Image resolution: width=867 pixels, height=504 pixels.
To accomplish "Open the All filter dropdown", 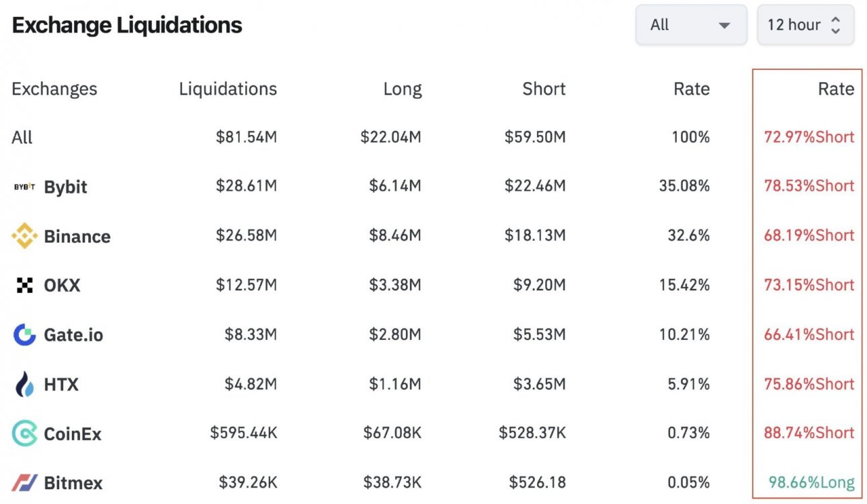I will (x=690, y=25).
